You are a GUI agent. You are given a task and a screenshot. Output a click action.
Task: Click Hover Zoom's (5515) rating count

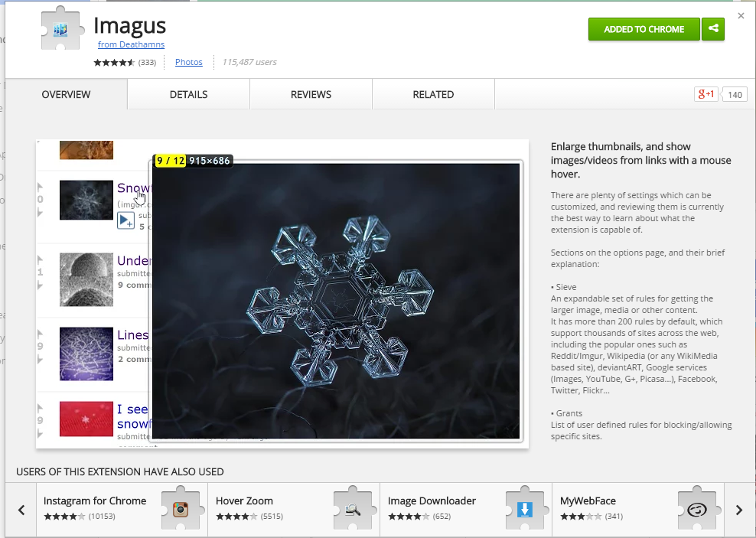[272, 517]
